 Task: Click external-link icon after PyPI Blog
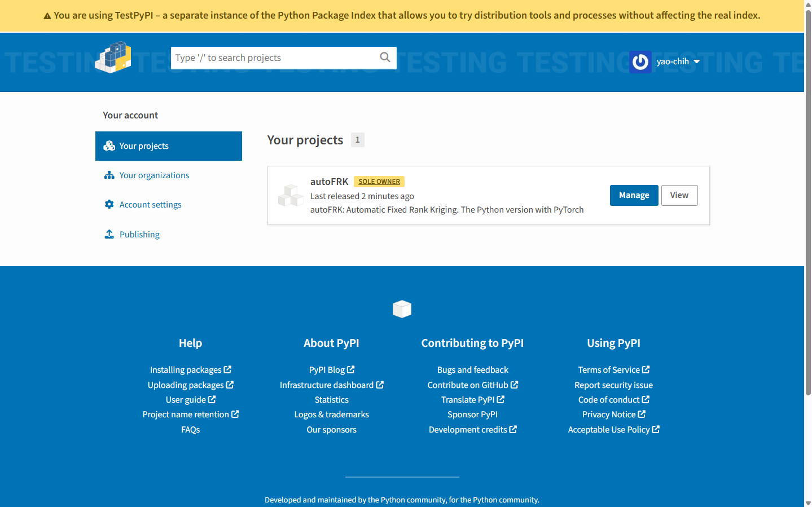tap(351, 369)
